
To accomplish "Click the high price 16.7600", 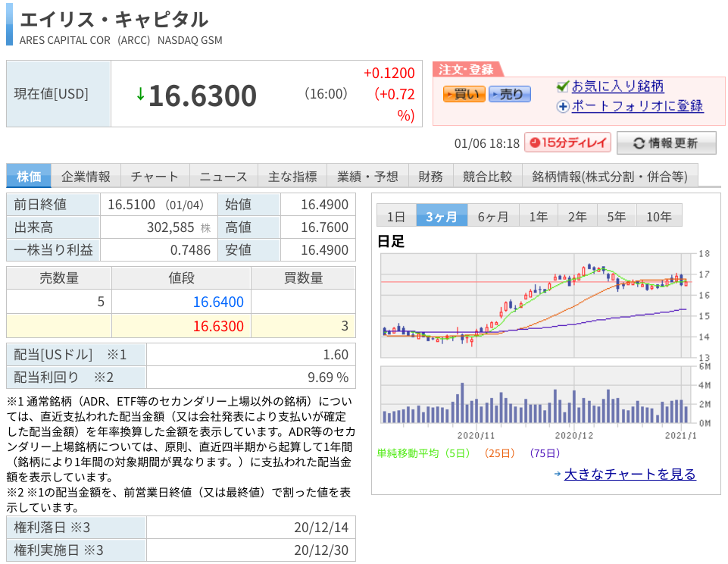I will tap(324, 227).
